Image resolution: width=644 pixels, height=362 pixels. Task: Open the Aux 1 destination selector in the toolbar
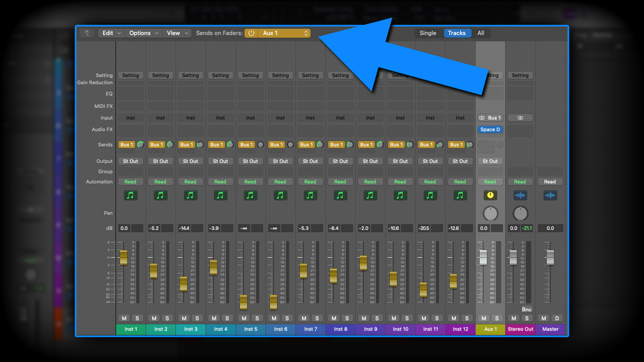(x=283, y=33)
